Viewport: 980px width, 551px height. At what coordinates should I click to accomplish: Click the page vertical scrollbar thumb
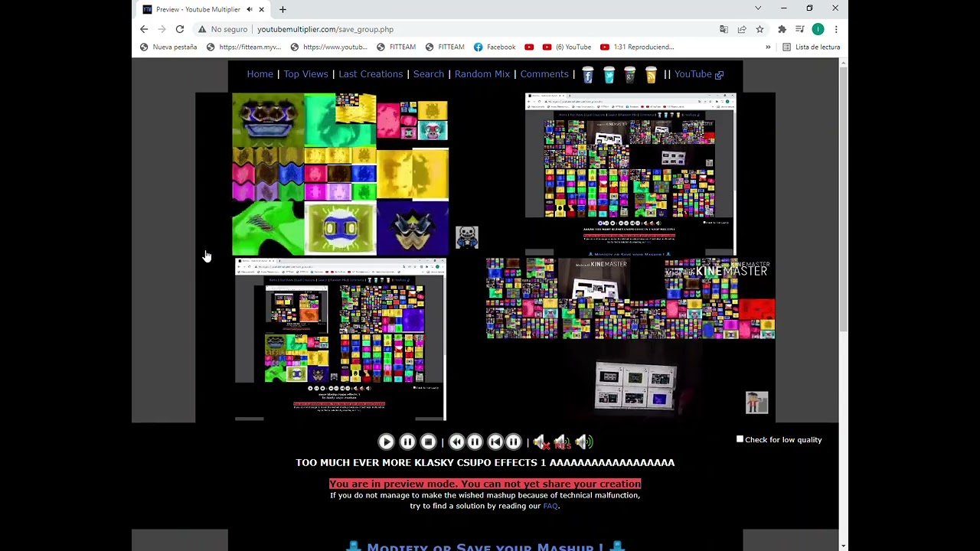(x=843, y=199)
